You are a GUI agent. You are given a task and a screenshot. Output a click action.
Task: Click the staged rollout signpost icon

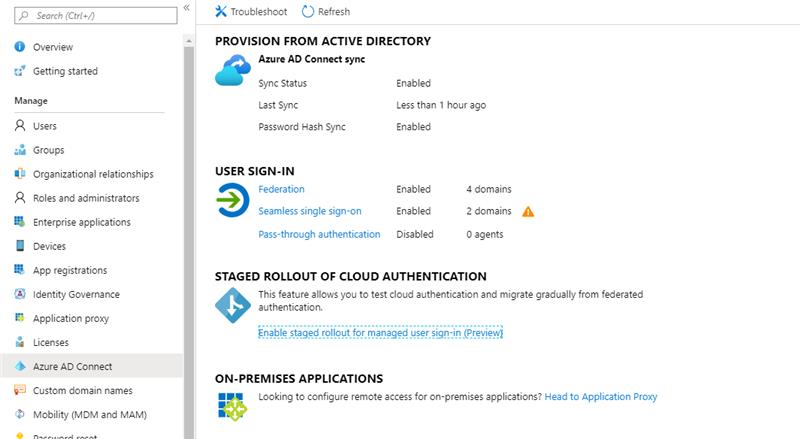point(232,305)
